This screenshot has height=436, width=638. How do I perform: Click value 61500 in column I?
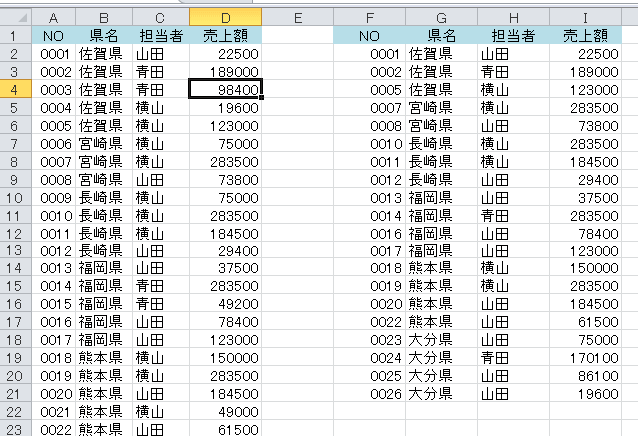(586, 322)
